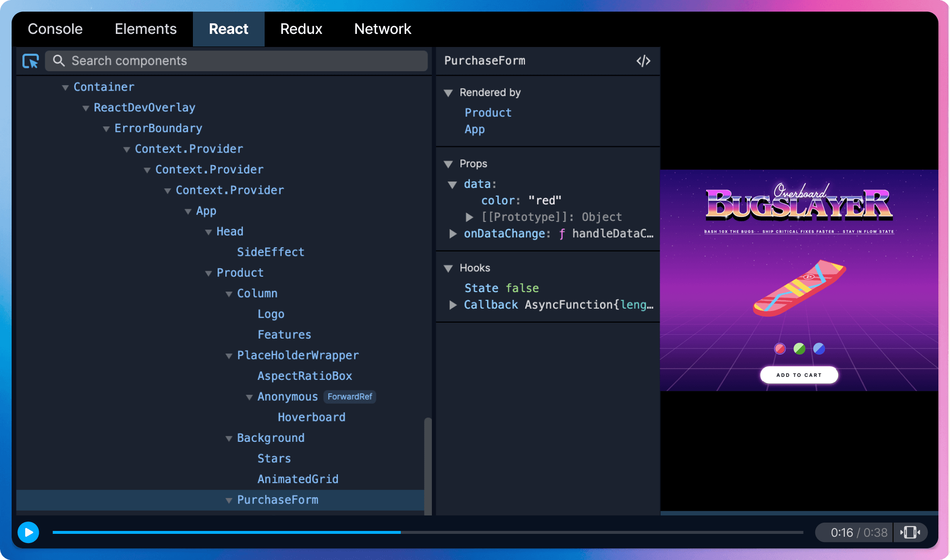Select the component inspect picker icon
The image size is (950, 560).
30,61
